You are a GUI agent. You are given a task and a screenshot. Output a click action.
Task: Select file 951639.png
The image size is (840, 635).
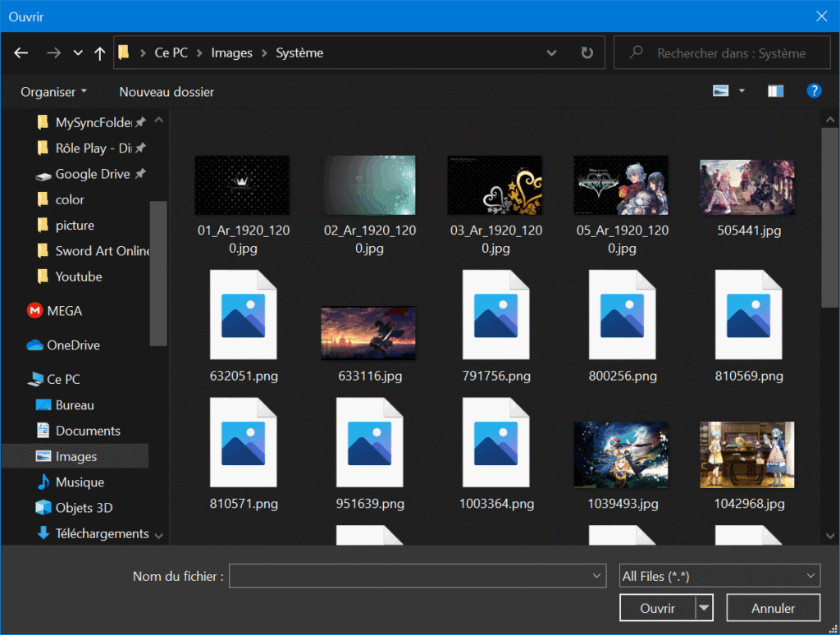click(x=370, y=454)
